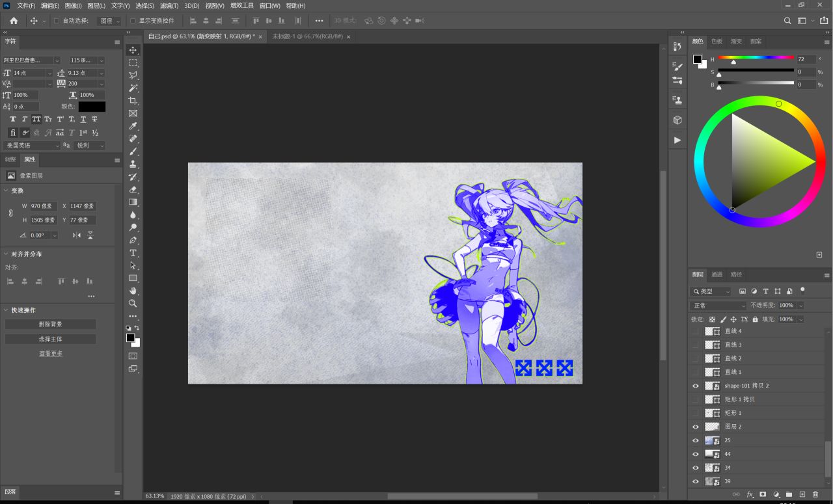Image resolution: width=833 pixels, height=504 pixels.
Task: Expand the 锐利 anti-aliasing dropdown
Action: coord(89,146)
